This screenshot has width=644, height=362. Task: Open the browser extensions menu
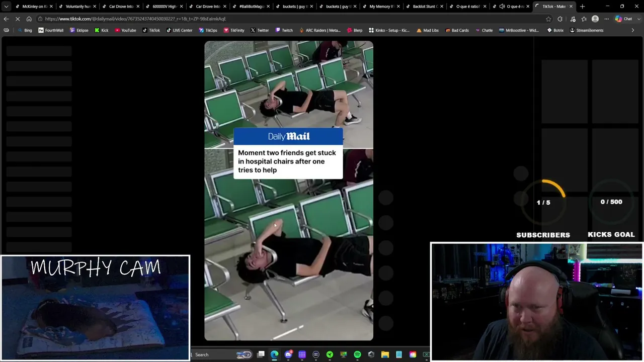pos(560,19)
